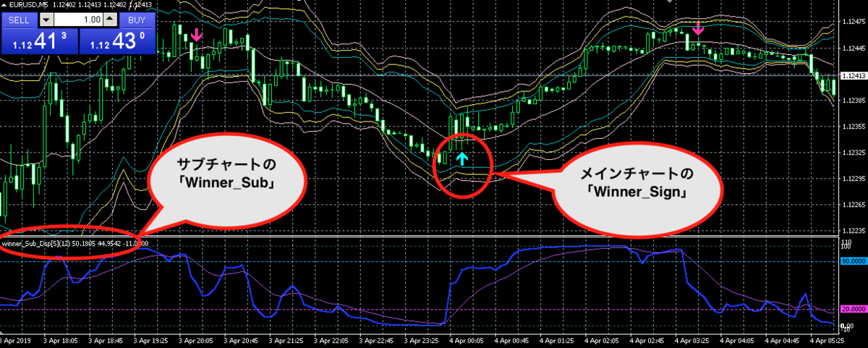Click the 80.0000 level label
Image resolution: width=868 pixels, height=348 pixels.
tap(854, 261)
